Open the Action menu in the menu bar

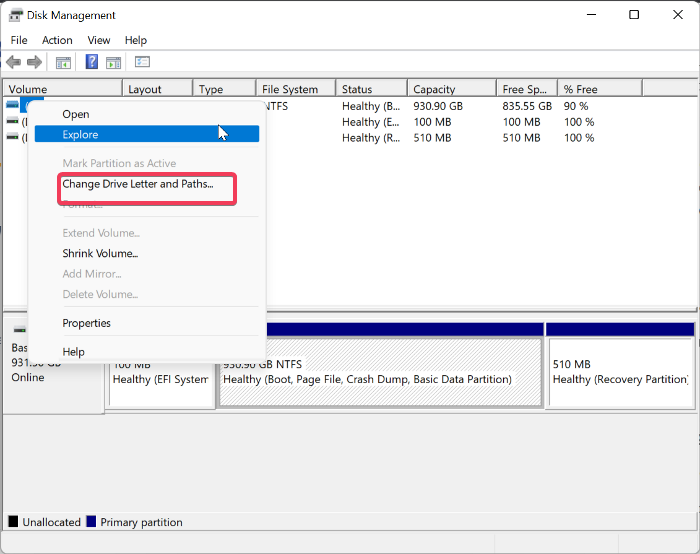(57, 40)
